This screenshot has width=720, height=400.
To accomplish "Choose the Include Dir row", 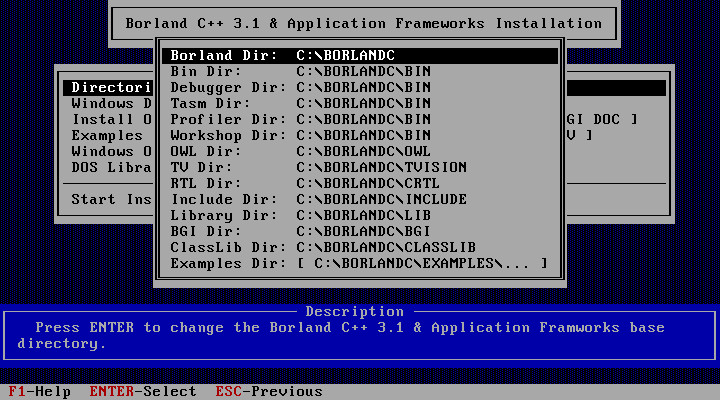I will (x=360, y=200).
